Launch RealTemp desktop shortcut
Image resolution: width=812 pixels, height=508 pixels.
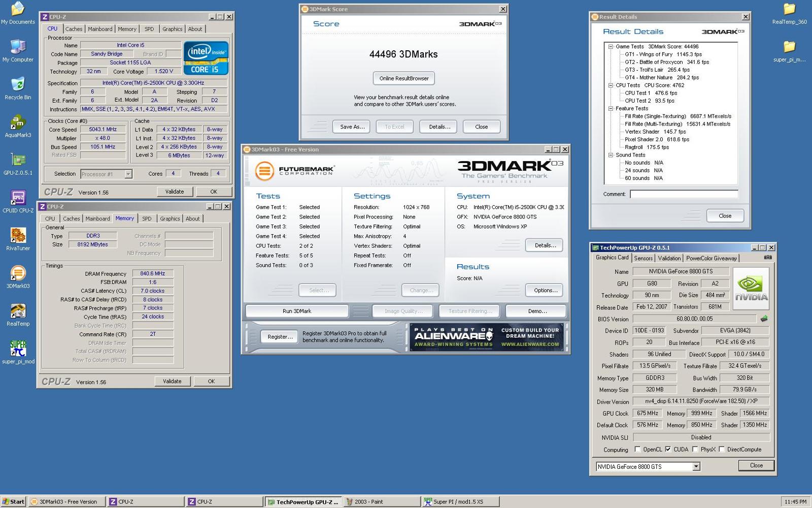coord(18,314)
